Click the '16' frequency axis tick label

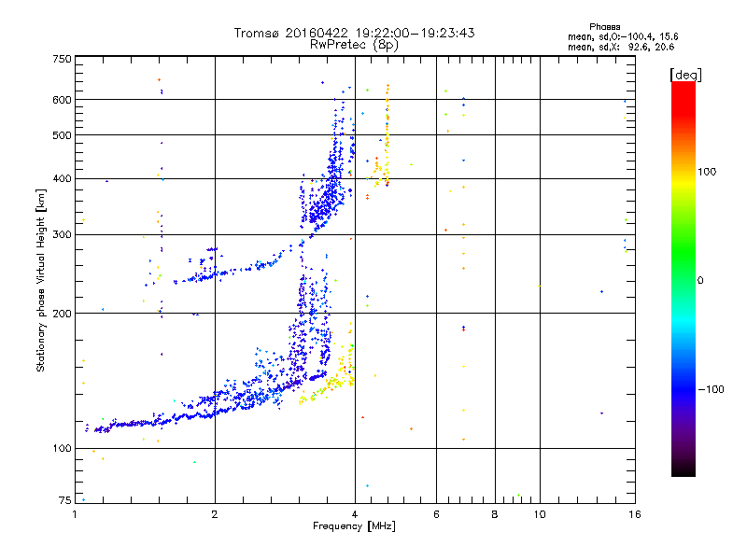(635, 514)
